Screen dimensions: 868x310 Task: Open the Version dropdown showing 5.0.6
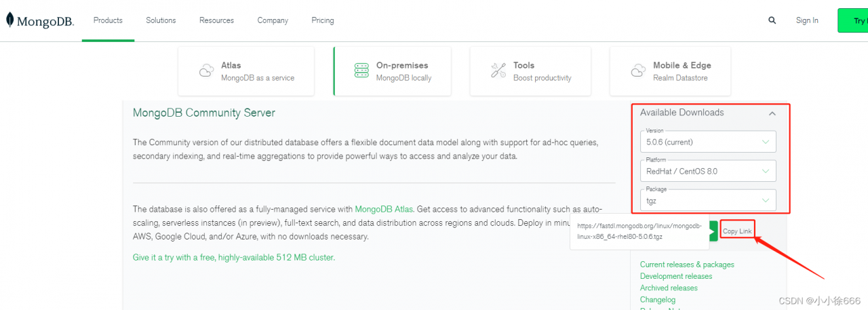[x=708, y=141]
